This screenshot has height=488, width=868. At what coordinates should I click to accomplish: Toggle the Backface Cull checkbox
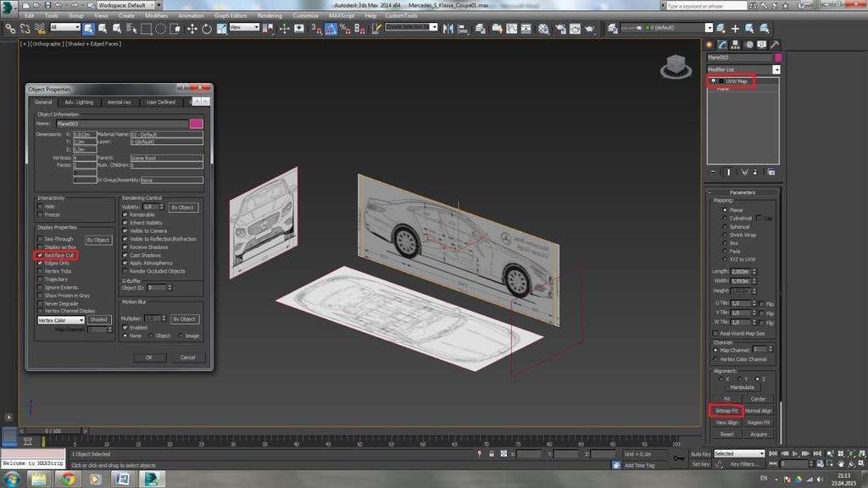coord(40,255)
